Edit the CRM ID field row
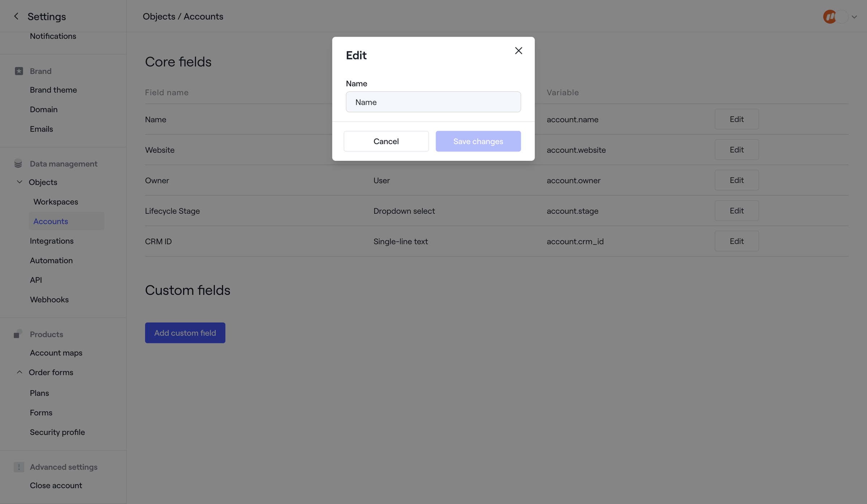This screenshot has width=867, height=504. pos(737,241)
